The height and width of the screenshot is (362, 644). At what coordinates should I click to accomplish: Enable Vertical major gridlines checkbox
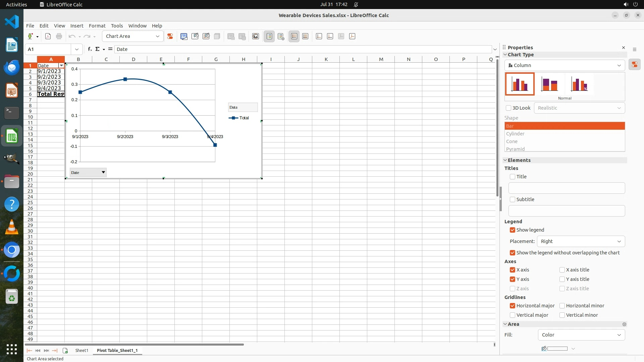point(513,315)
